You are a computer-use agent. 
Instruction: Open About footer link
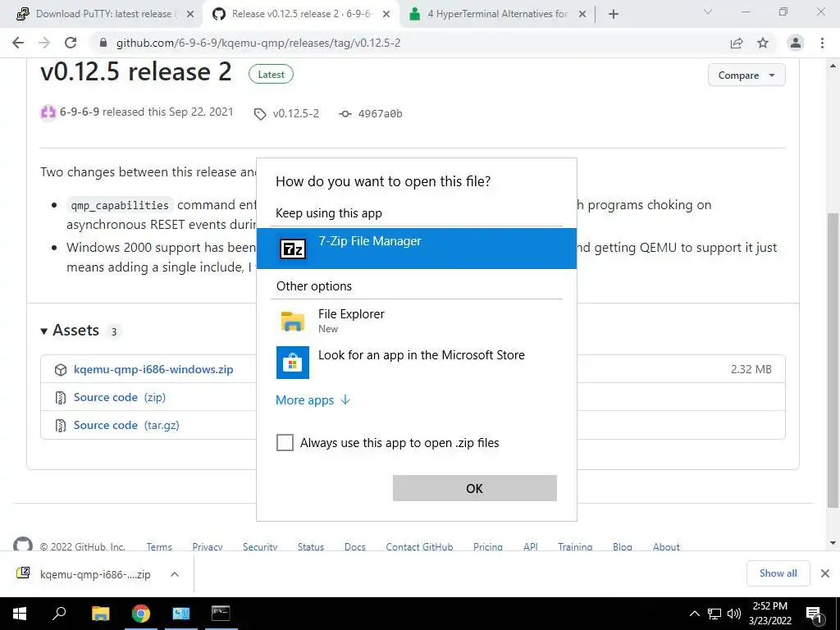(666, 546)
